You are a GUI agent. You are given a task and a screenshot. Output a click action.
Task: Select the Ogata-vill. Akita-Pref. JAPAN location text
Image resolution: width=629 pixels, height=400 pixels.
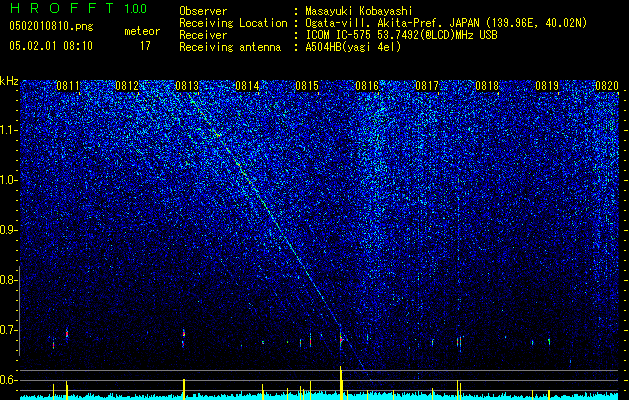tap(446, 23)
